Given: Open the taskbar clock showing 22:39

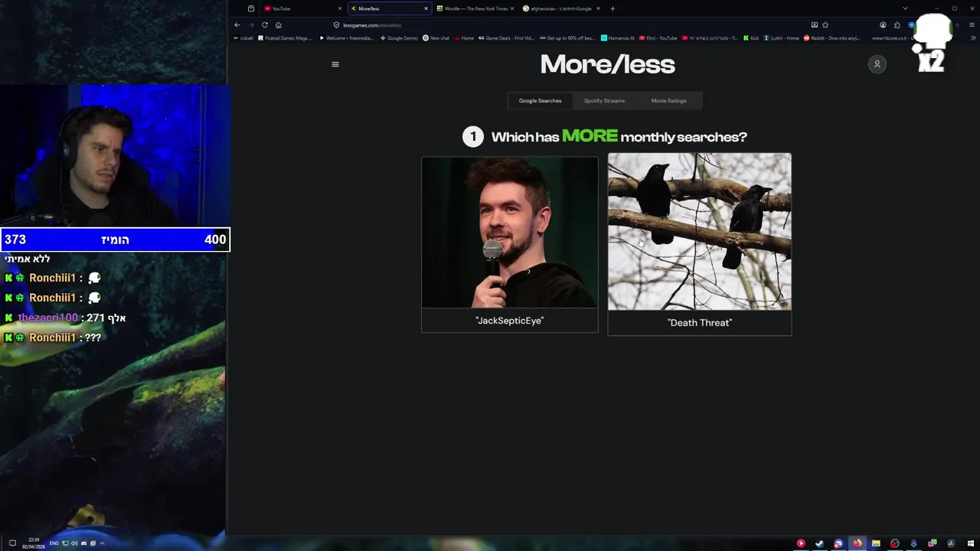Looking at the screenshot, I should 34,543.
